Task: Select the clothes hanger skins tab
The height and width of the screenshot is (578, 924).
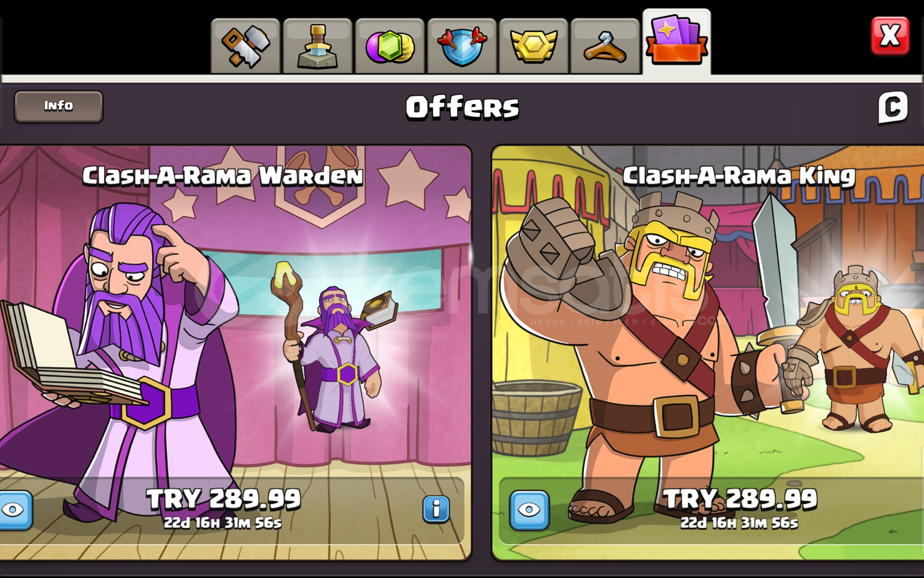Action: click(x=605, y=46)
